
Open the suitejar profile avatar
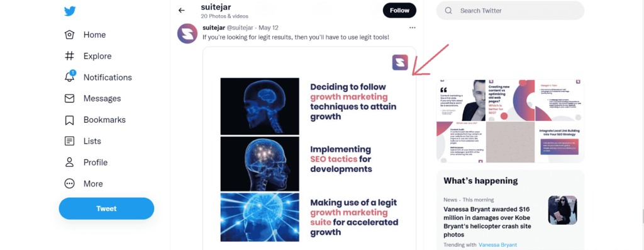(187, 34)
